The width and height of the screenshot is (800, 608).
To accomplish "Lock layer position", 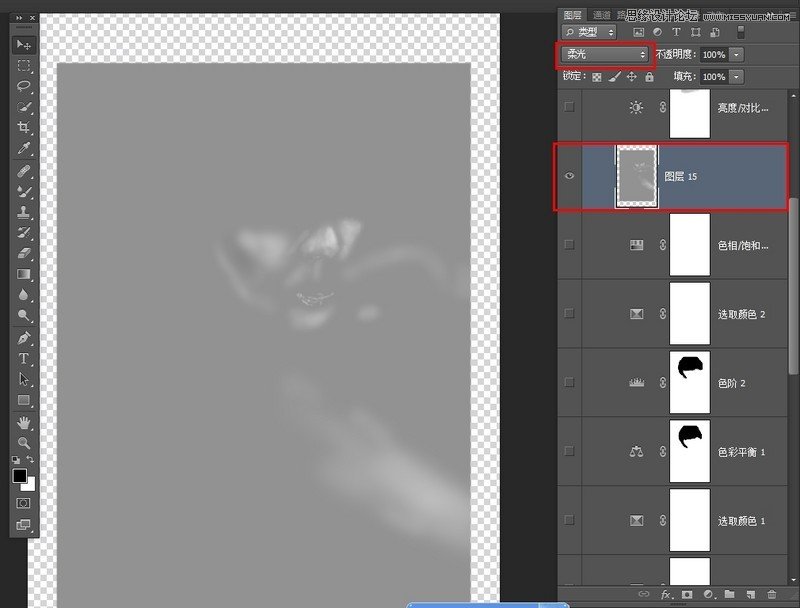I will (x=632, y=77).
